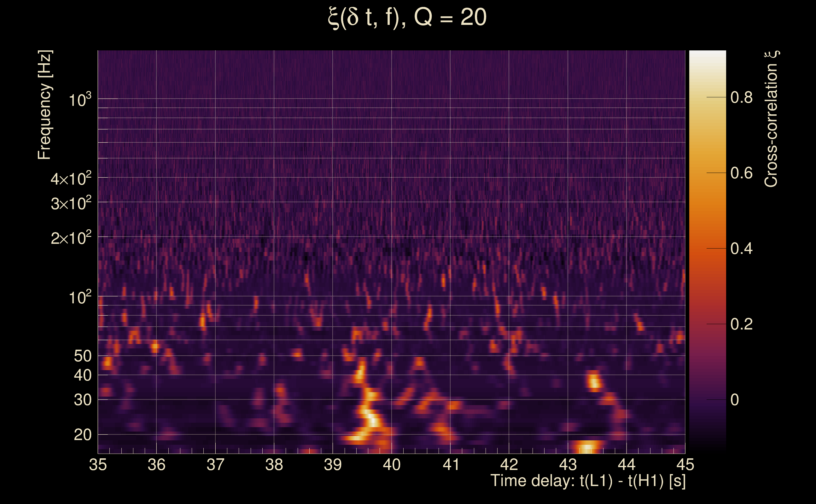Click x-axis tick label 43
This screenshot has width=816, height=504.
tap(568, 465)
